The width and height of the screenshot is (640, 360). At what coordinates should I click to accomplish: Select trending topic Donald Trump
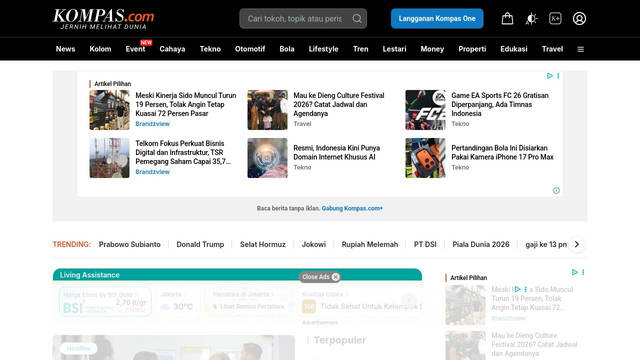tap(200, 244)
